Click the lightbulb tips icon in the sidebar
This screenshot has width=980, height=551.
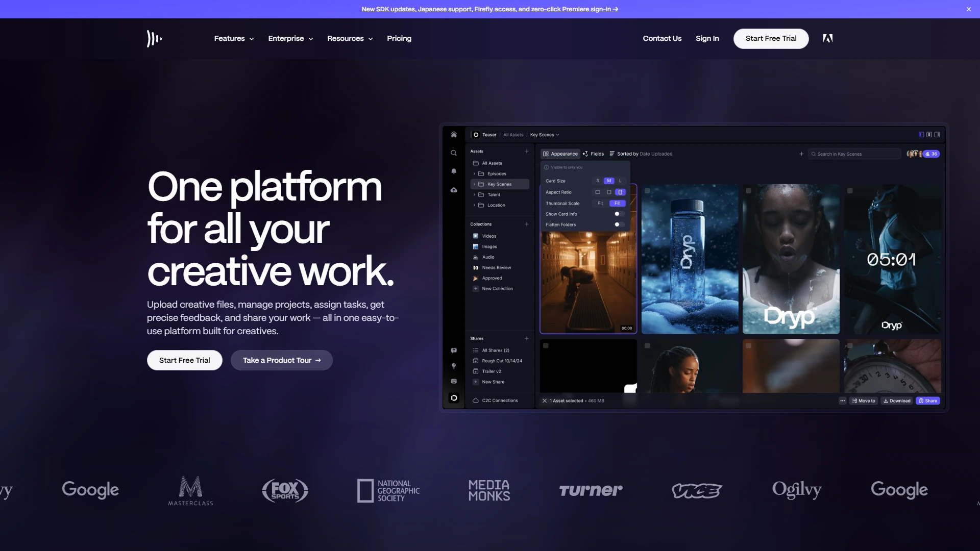coord(454,366)
